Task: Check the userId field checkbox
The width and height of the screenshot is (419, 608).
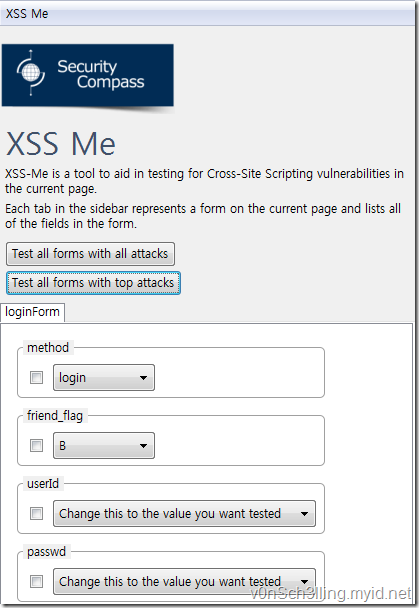Action: [36, 513]
